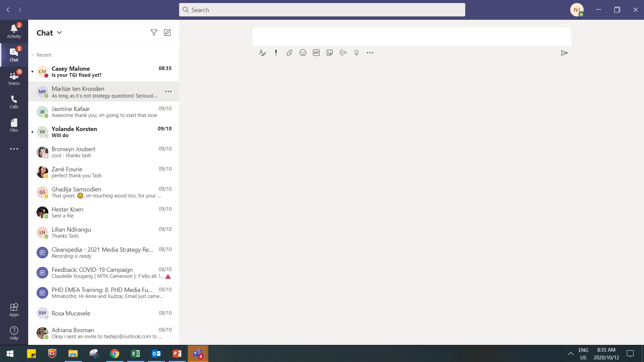Insert a GIF into the message

click(x=316, y=53)
